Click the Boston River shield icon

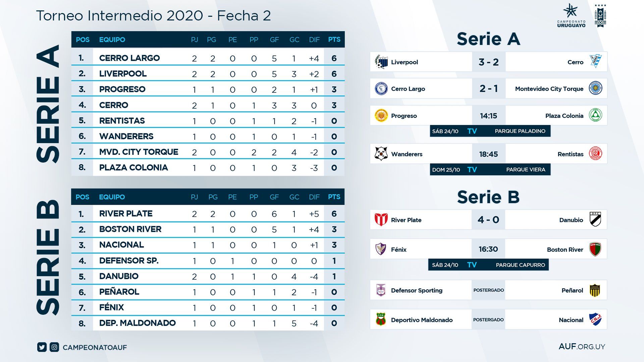point(595,249)
